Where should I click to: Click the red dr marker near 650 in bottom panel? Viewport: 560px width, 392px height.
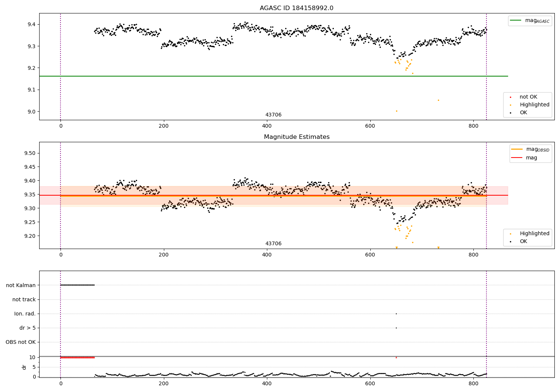(x=396, y=357)
